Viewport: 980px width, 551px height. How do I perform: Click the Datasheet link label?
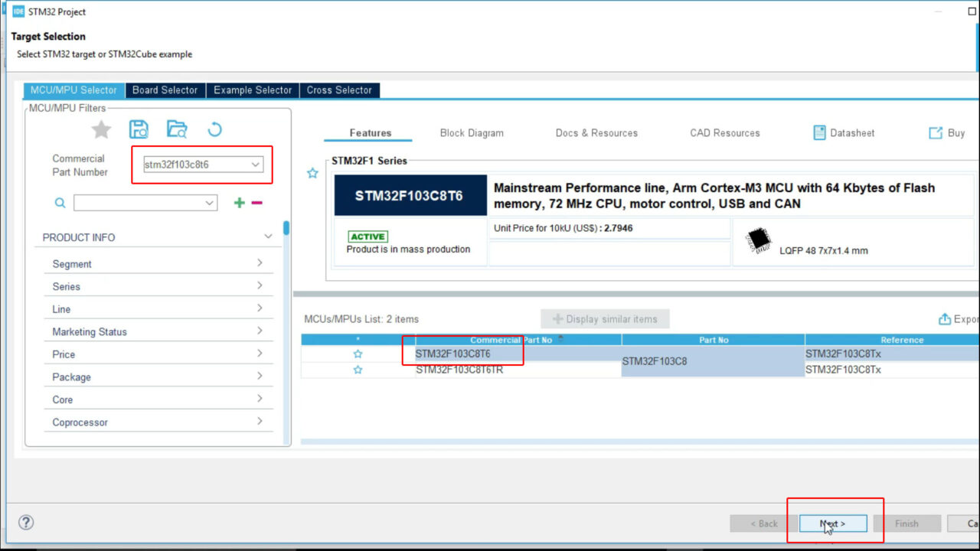(852, 132)
